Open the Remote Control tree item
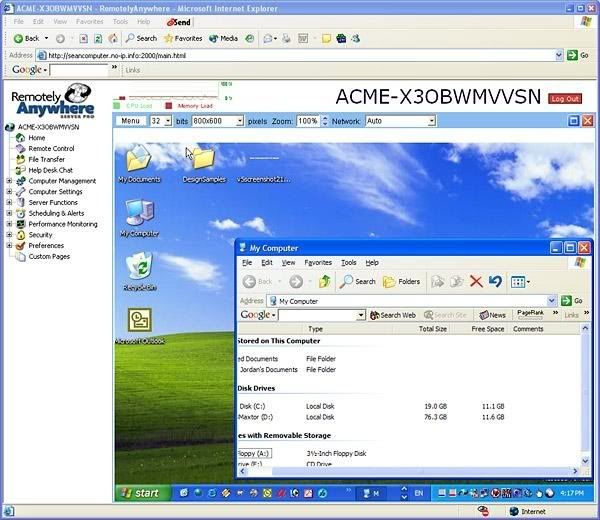 tap(50, 149)
